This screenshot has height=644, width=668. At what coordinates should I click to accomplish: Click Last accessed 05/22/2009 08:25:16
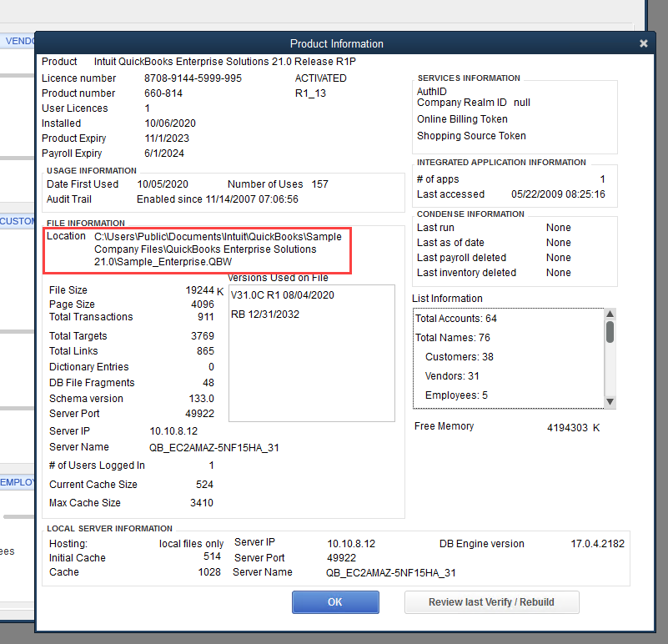click(558, 194)
